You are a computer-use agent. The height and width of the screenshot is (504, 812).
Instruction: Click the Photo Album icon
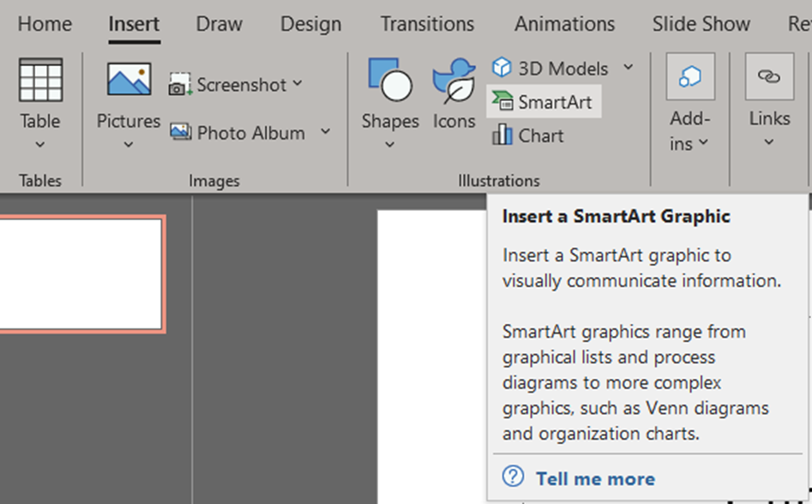click(x=181, y=132)
